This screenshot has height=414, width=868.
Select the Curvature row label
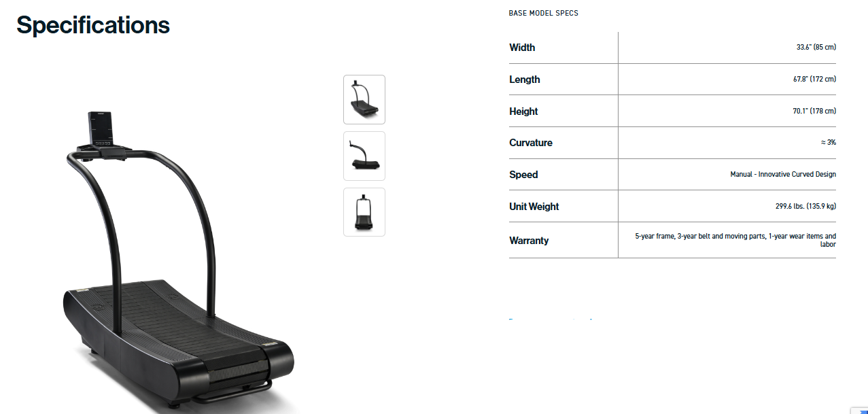click(531, 143)
